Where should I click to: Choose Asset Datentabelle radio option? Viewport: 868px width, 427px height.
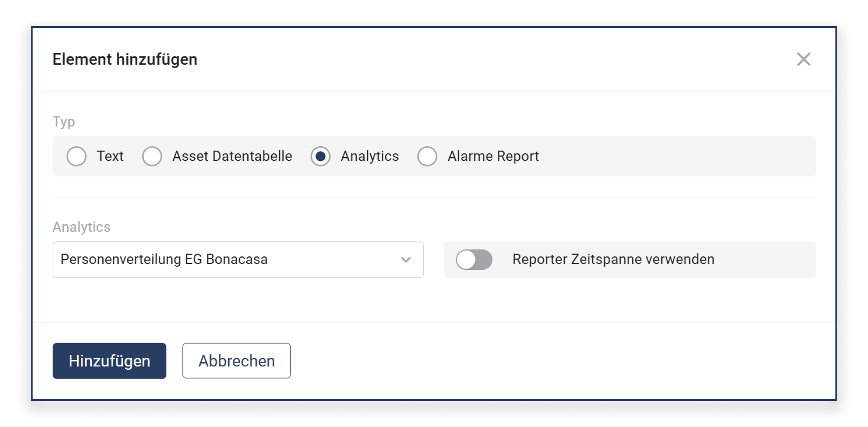click(152, 156)
